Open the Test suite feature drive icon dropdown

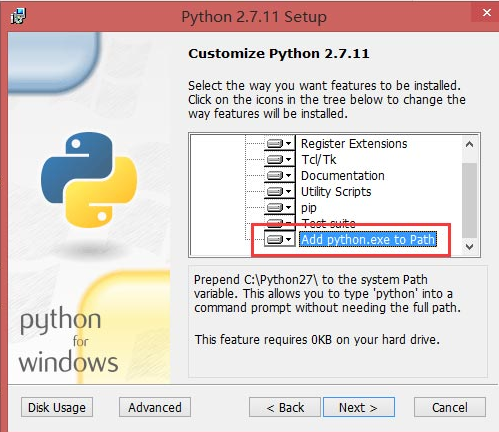click(279, 222)
